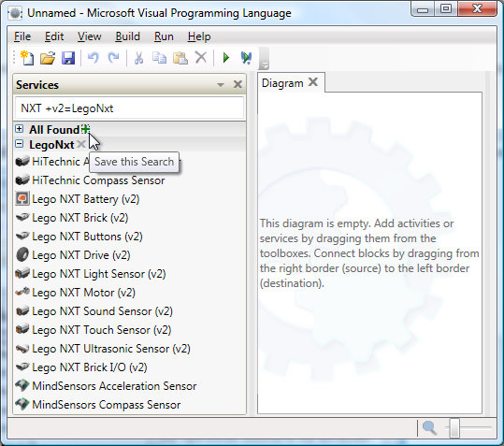Select Lego NXT Brick I/O (v2) icon

click(22, 367)
